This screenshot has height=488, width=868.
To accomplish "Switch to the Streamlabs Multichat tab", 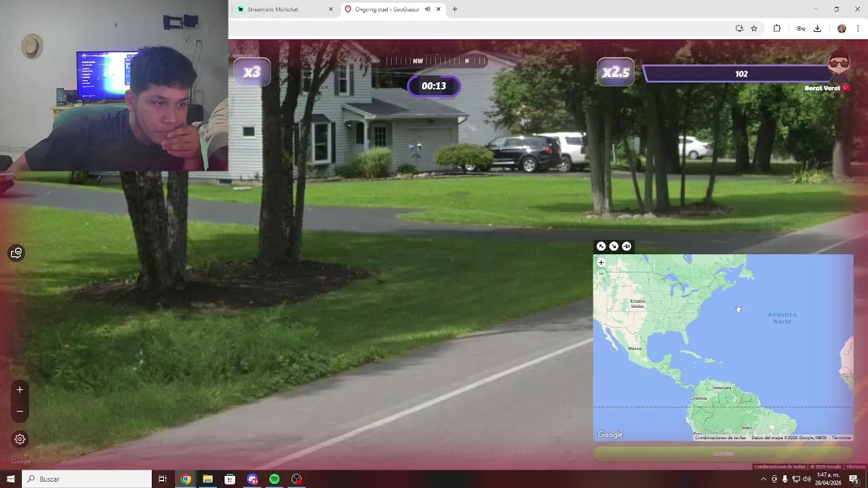I will [273, 9].
